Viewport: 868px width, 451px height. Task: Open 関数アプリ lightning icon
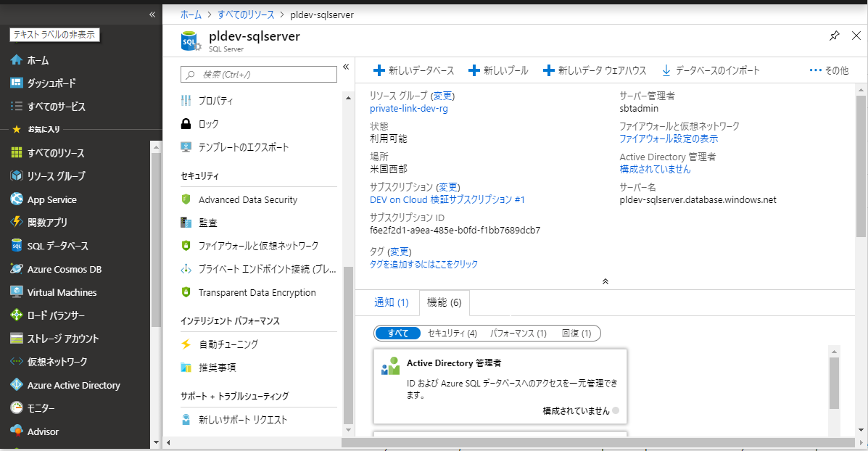17,223
